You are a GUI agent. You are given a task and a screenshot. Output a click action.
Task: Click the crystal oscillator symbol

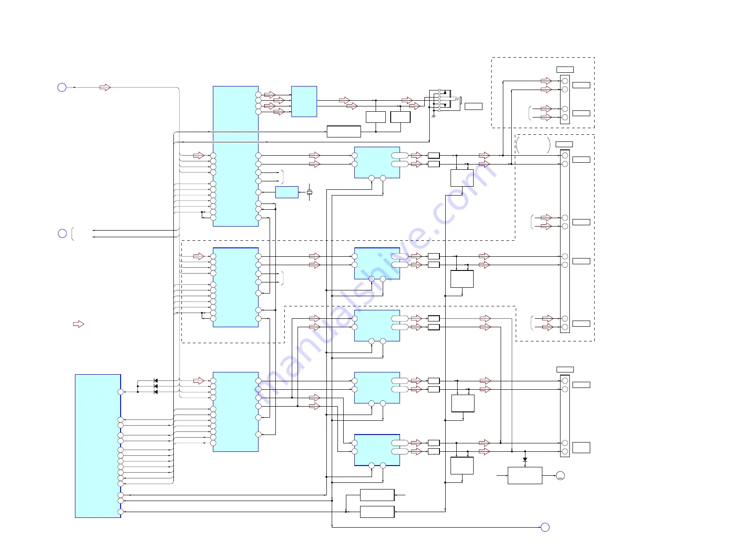(310, 192)
